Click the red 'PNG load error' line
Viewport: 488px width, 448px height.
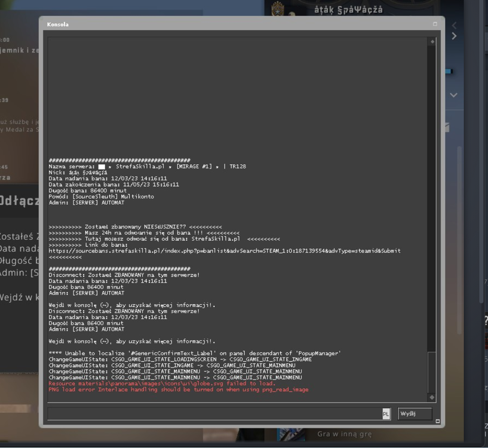179,389
